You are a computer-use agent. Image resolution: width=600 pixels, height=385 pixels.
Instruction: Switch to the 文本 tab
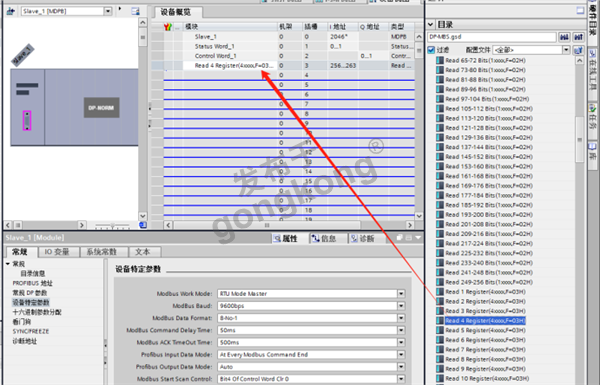click(142, 252)
